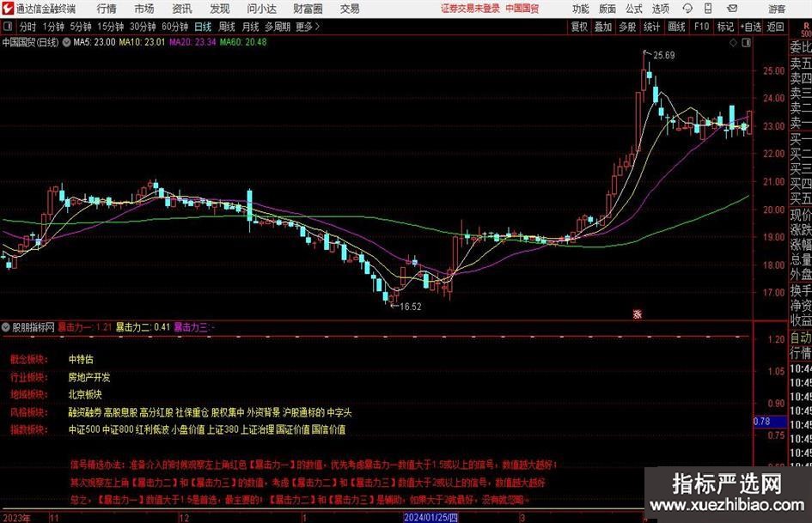
Task: Click the 中特估 concept sector text
Action: pos(81,359)
